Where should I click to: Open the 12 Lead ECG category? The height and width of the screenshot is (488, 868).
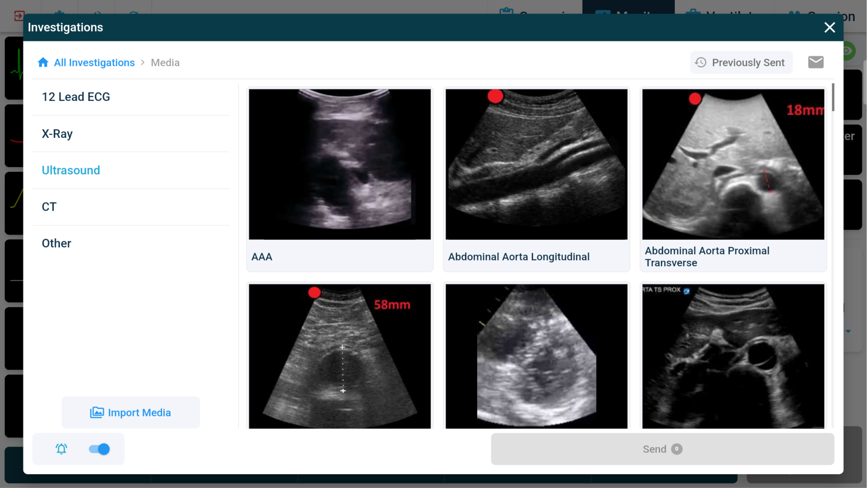tap(76, 97)
